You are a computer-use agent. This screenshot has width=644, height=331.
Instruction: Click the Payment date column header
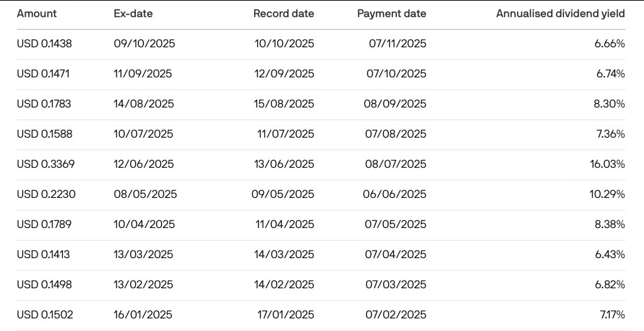point(391,13)
